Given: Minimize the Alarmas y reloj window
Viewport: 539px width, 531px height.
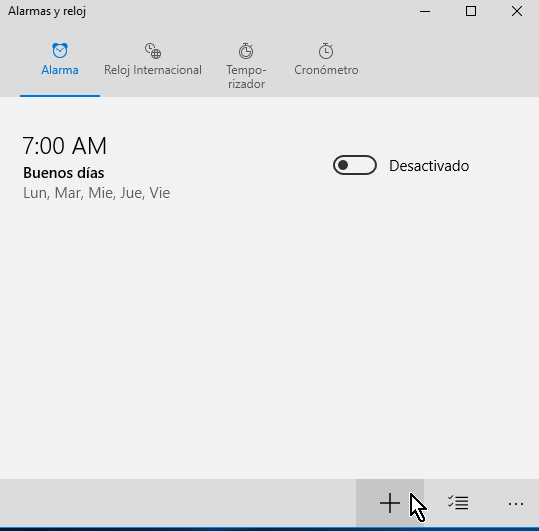Looking at the screenshot, I should (425, 11).
